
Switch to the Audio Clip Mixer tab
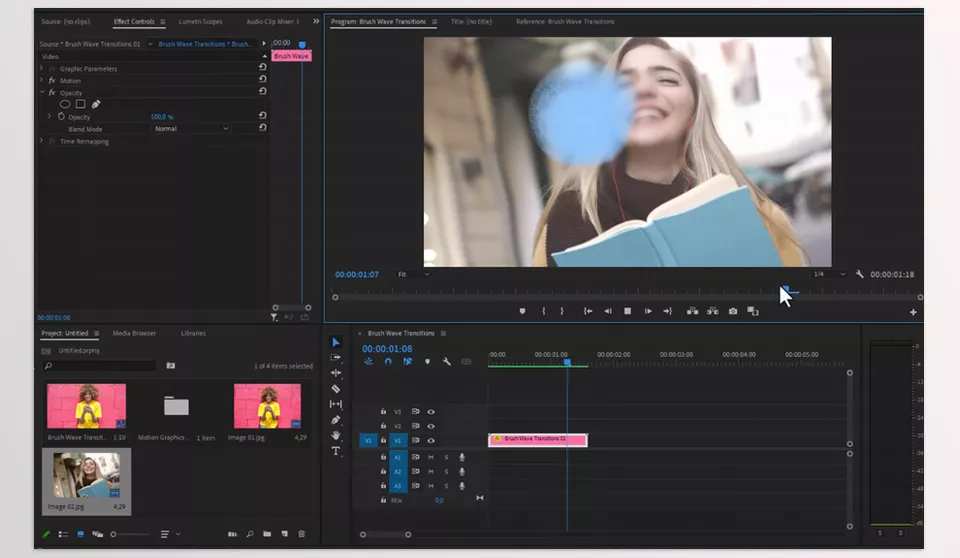point(272,21)
